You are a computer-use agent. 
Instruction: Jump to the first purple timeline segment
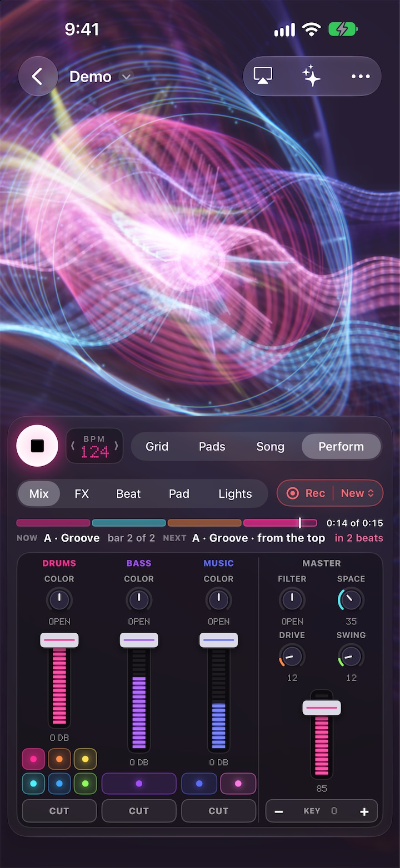[x=53, y=523]
